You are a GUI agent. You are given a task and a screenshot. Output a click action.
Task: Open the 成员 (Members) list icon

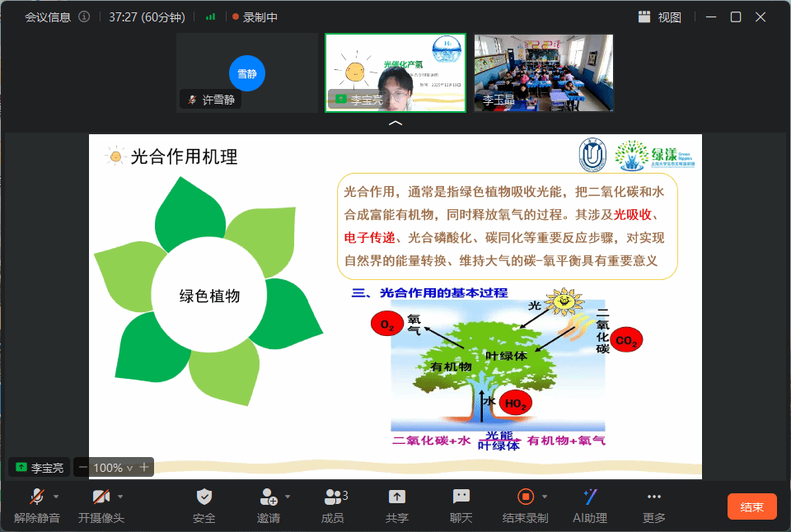coord(333,497)
